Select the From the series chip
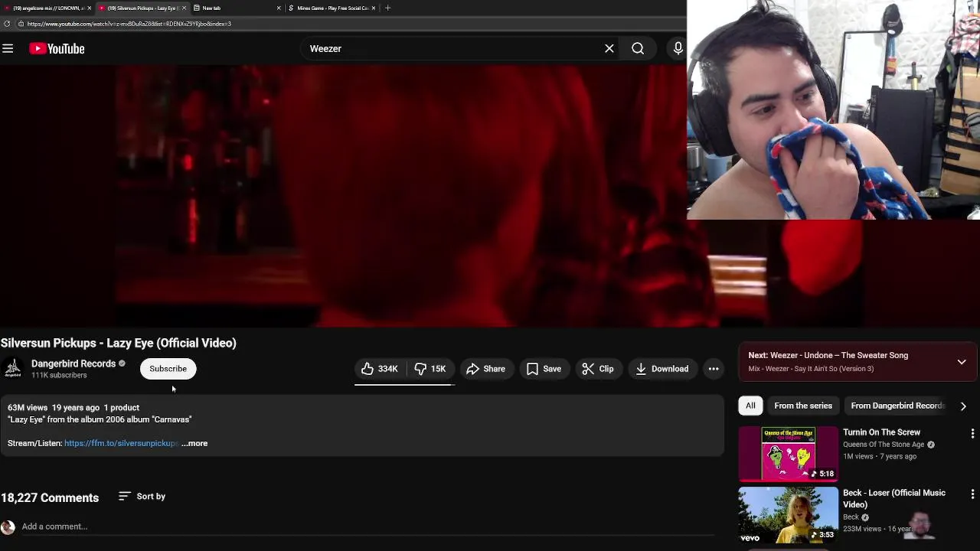This screenshot has height=551, width=980. click(803, 406)
